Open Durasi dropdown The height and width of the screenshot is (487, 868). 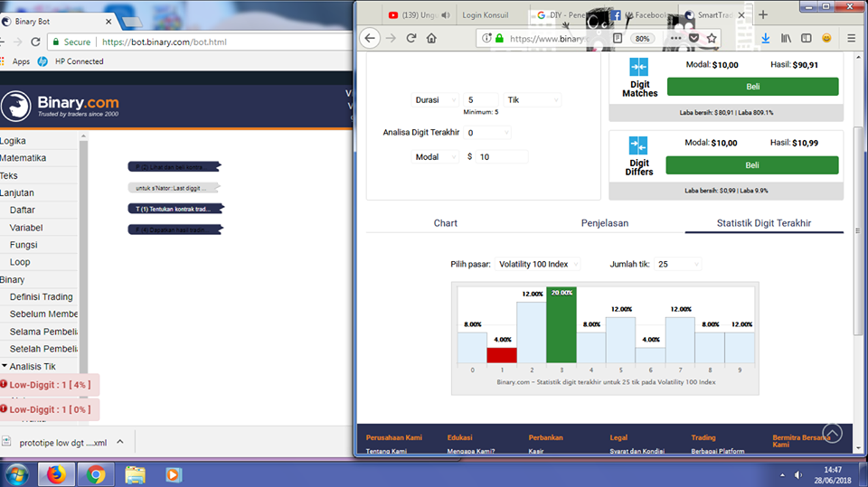click(x=435, y=99)
